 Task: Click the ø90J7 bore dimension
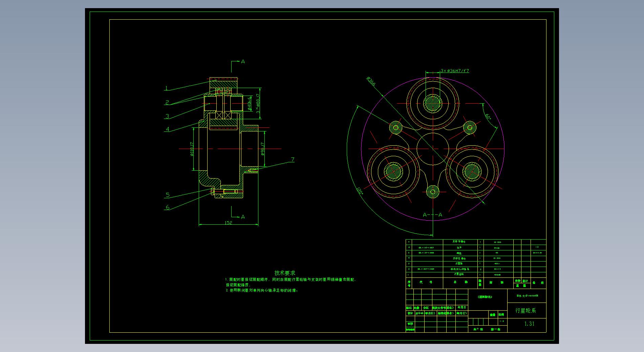(x=262, y=149)
